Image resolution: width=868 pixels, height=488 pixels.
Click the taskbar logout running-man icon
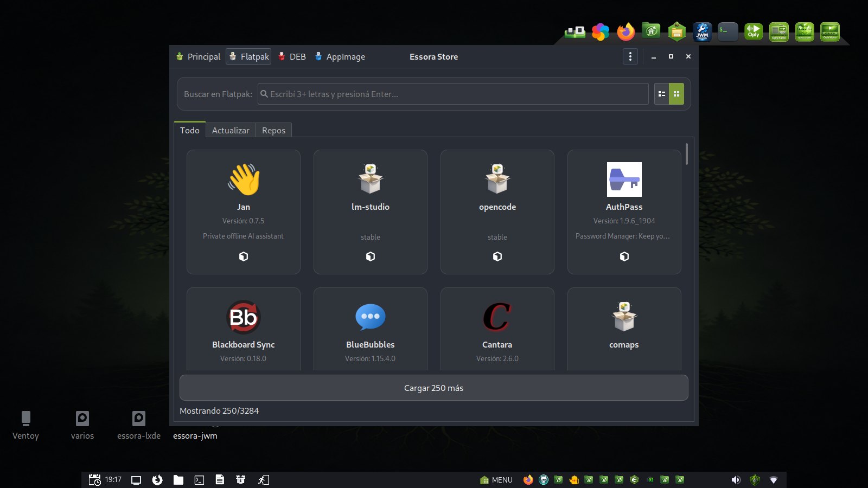click(x=263, y=480)
